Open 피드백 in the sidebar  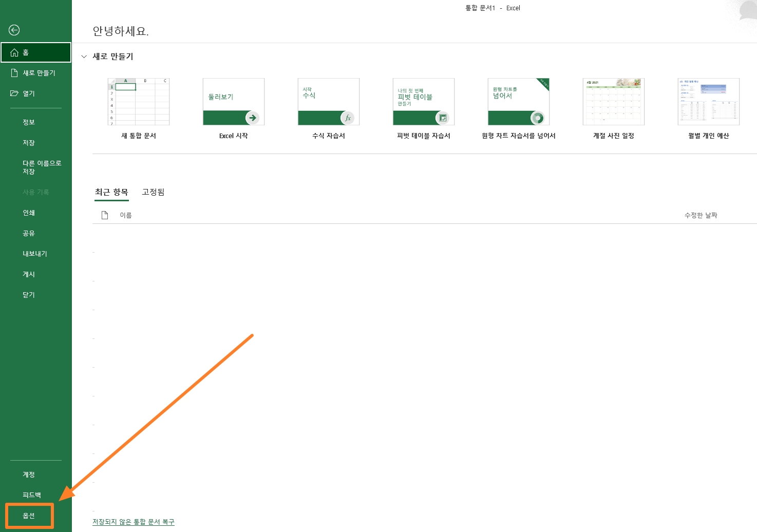pyautogui.click(x=32, y=495)
